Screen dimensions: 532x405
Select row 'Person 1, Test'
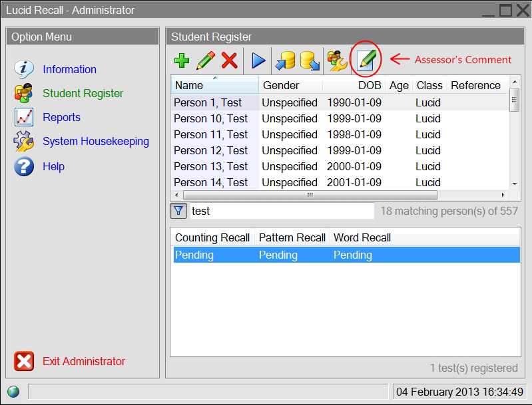(340, 102)
